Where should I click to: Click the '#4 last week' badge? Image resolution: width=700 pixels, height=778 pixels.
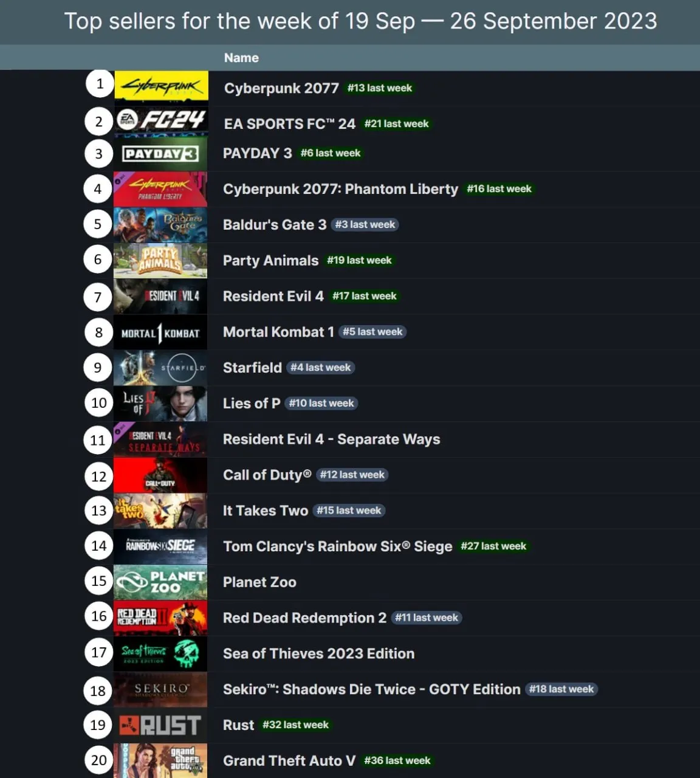point(320,368)
